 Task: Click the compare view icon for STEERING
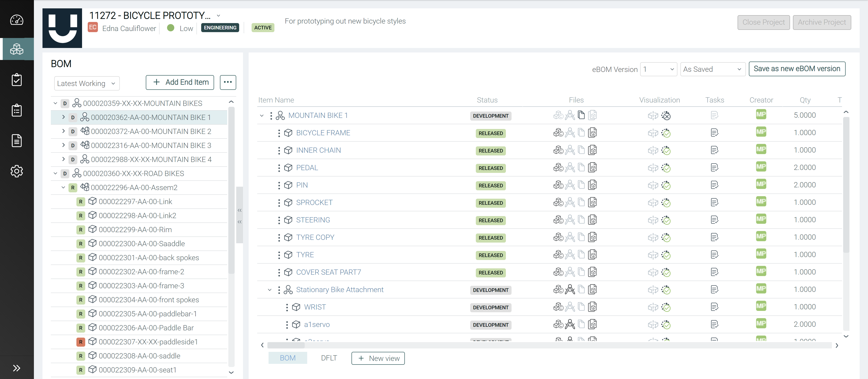point(653,220)
